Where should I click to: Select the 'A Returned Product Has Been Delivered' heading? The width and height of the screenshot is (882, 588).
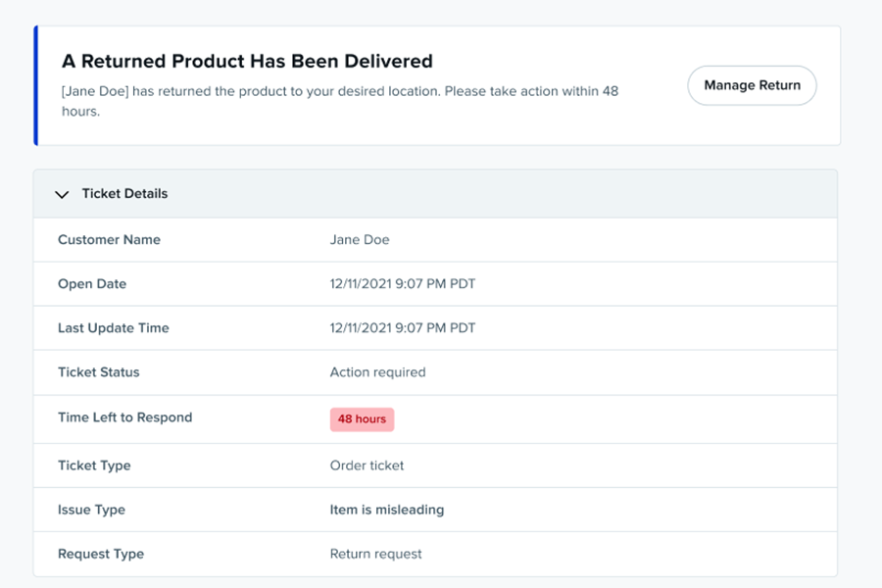[x=247, y=61]
